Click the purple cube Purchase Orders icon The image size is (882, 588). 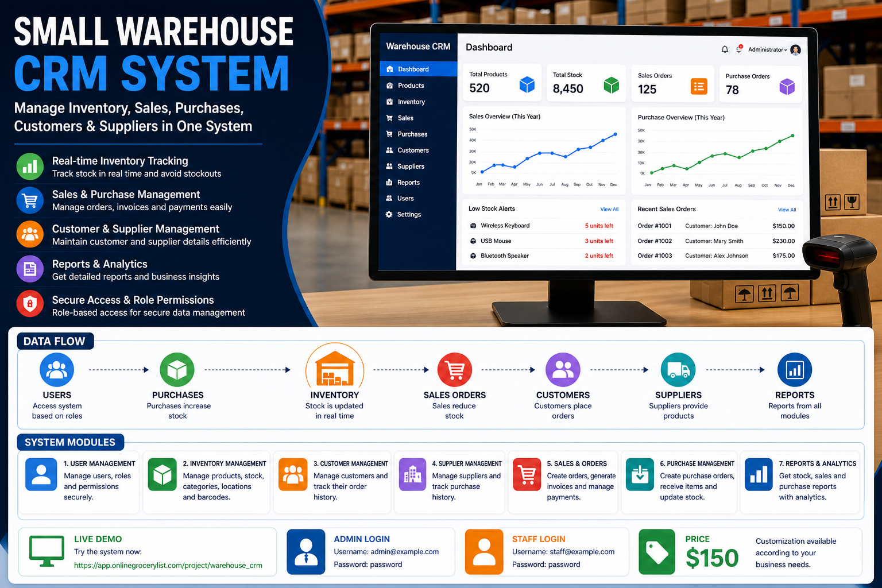point(787,87)
